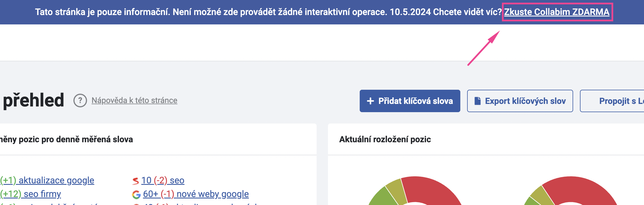
Task: Click Přidat klíčová slova button
Action: (410, 101)
